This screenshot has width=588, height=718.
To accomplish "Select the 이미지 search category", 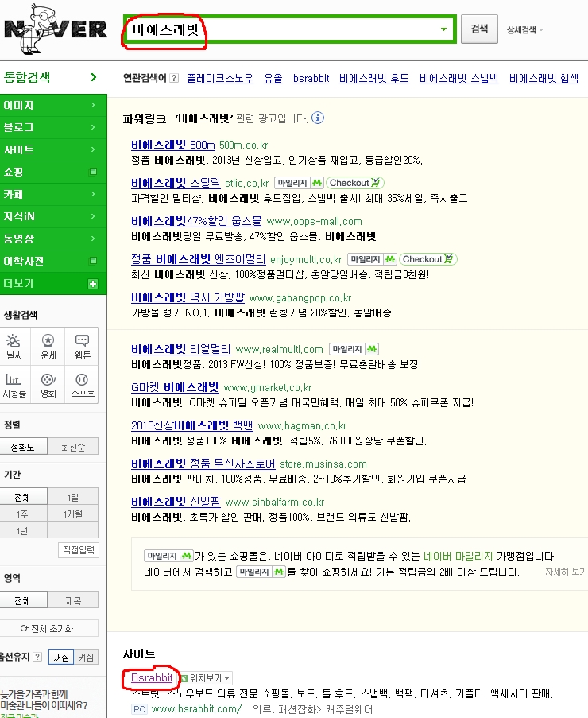I will pyautogui.click(x=53, y=105).
